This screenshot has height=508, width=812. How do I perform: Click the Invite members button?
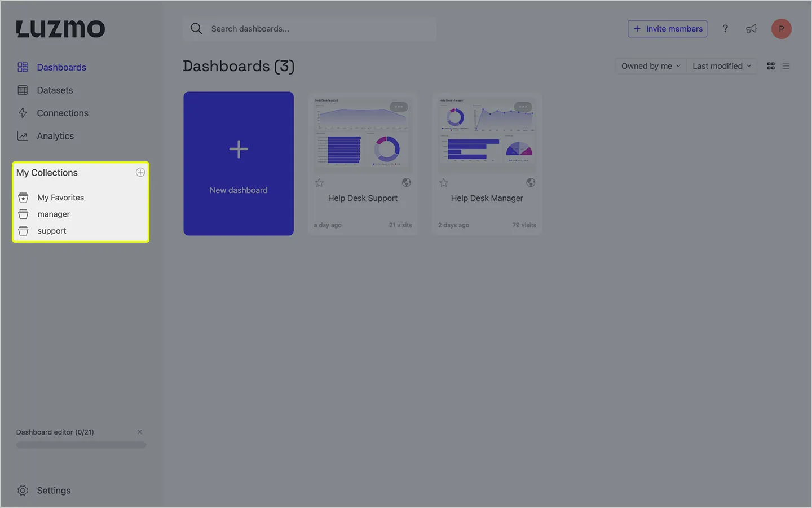[668, 29]
